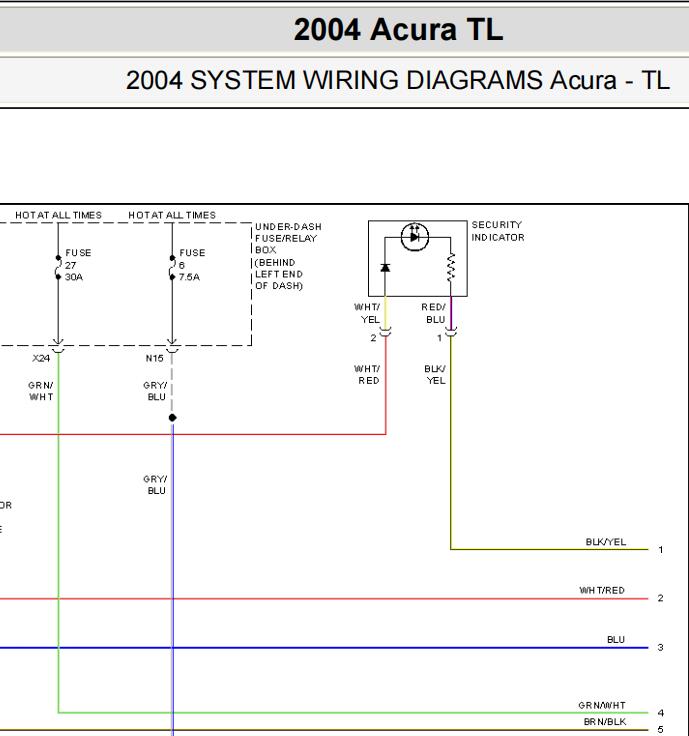Click the "HOT AT ALL TIMES" label above Fuse 6
The image size is (689, 736).
point(172,215)
